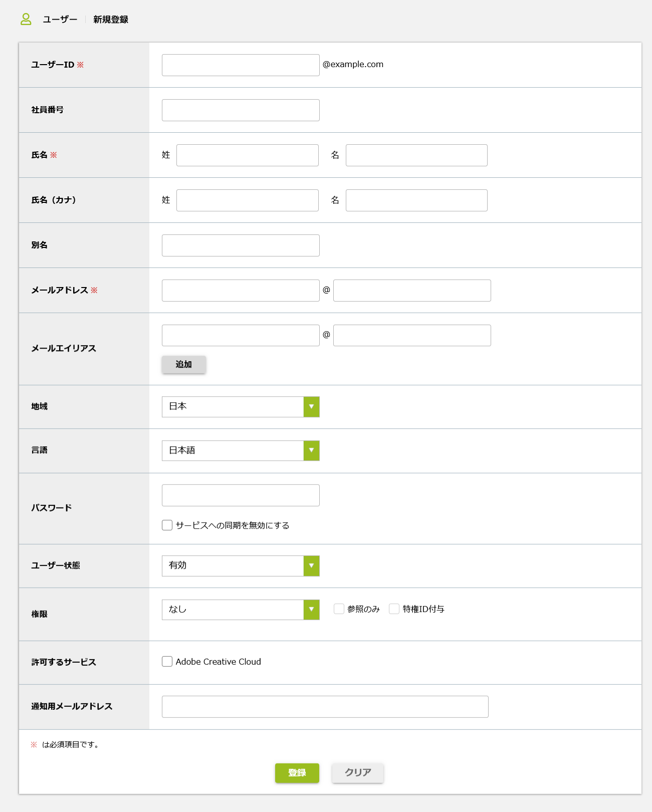The height and width of the screenshot is (812, 652).
Task: Click the 氏名 姓 input field
Action: (x=247, y=155)
